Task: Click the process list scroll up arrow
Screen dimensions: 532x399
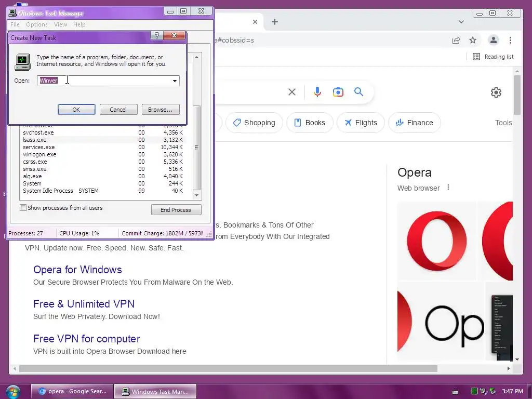Action: coord(196,57)
